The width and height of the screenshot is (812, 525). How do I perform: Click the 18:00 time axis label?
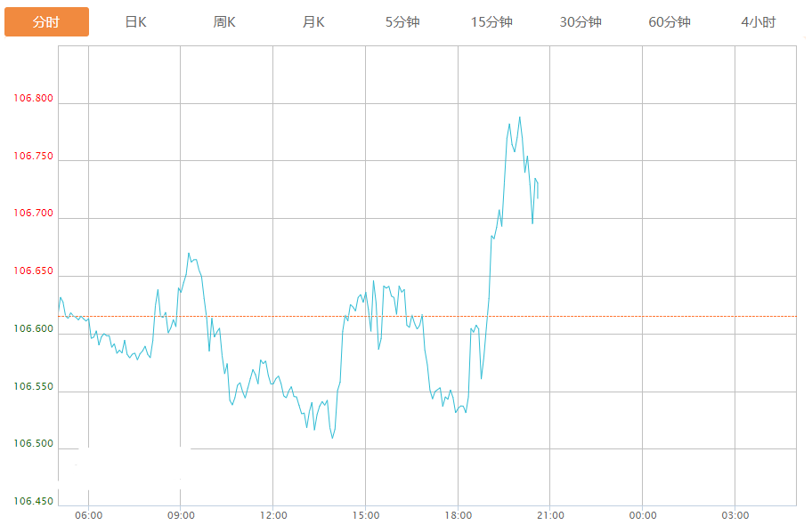point(458,515)
